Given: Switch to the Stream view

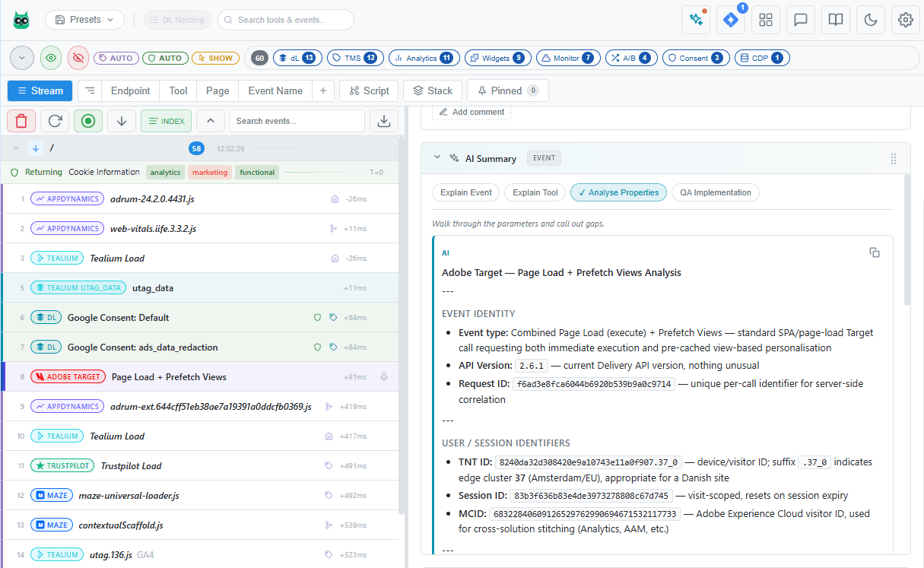Looking at the screenshot, I should click(40, 90).
